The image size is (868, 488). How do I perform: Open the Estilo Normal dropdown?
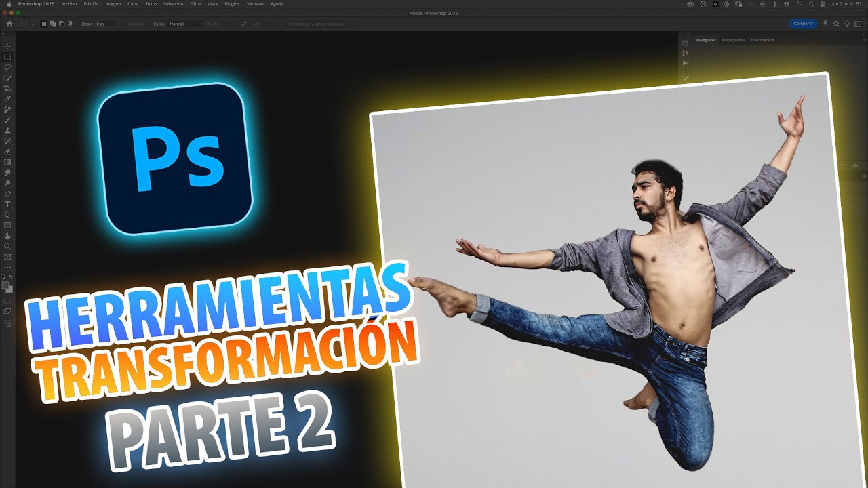185,24
